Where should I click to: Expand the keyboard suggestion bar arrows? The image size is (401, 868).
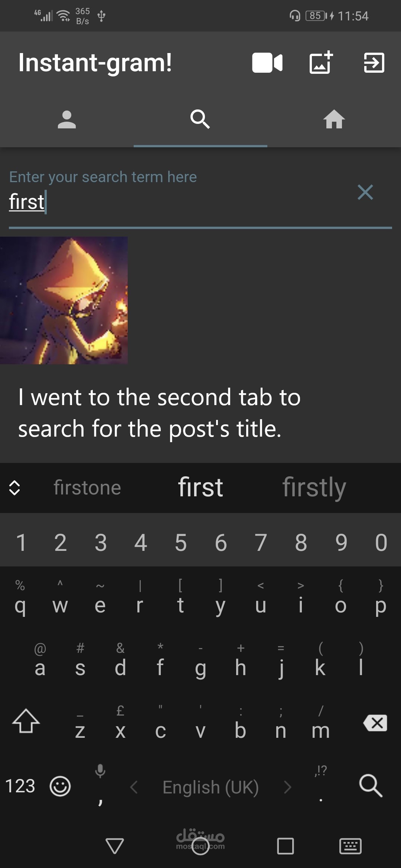14,488
